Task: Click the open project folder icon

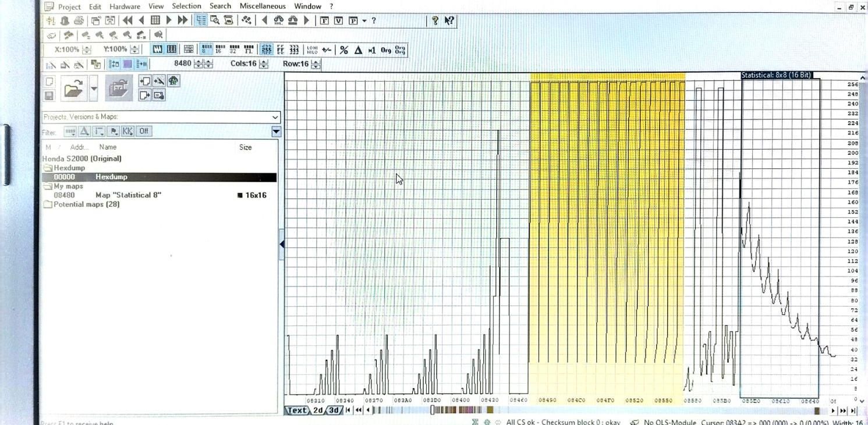Action: click(x=74, y=89)
